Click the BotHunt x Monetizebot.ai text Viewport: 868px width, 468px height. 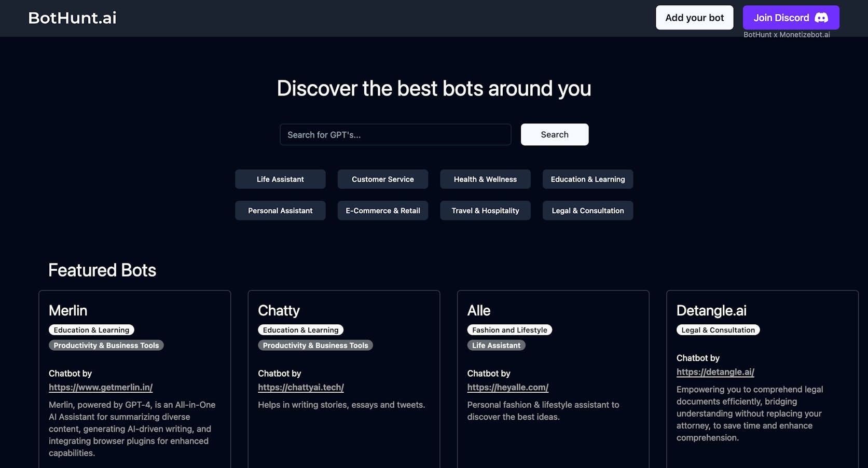[x=787, y=35]
